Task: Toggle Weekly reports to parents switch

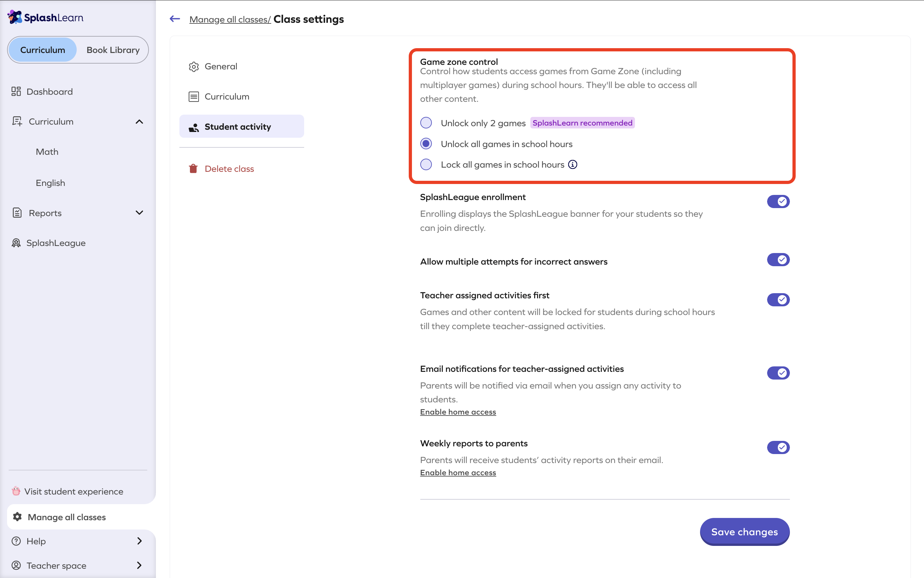Action: click(778, 448)
